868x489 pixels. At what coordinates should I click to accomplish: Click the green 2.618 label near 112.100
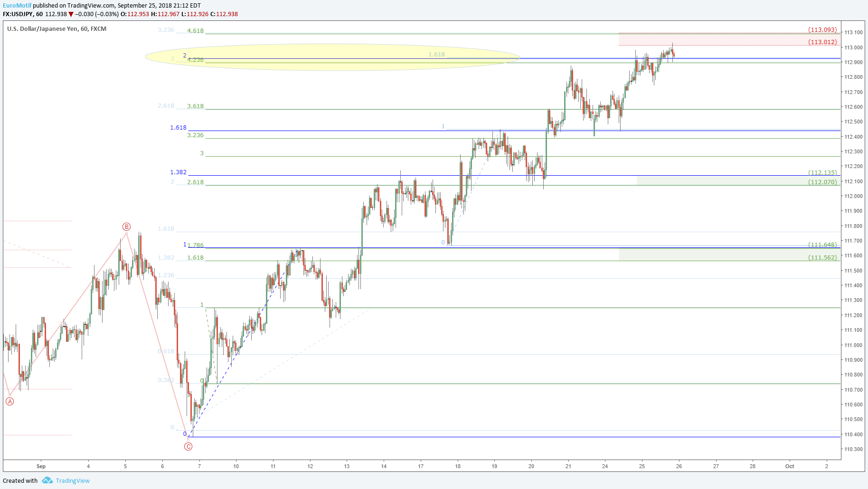[195, 182]
